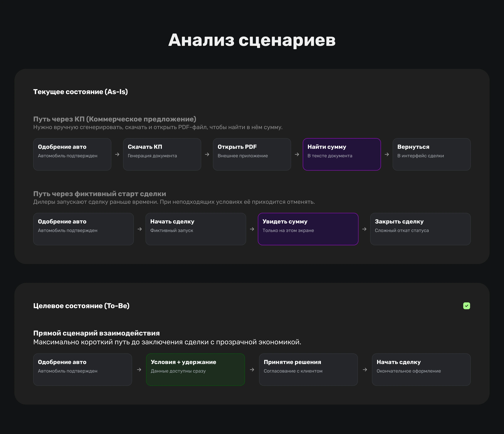Click the green 'Условия + удержание' card

[x=196, y=370]
